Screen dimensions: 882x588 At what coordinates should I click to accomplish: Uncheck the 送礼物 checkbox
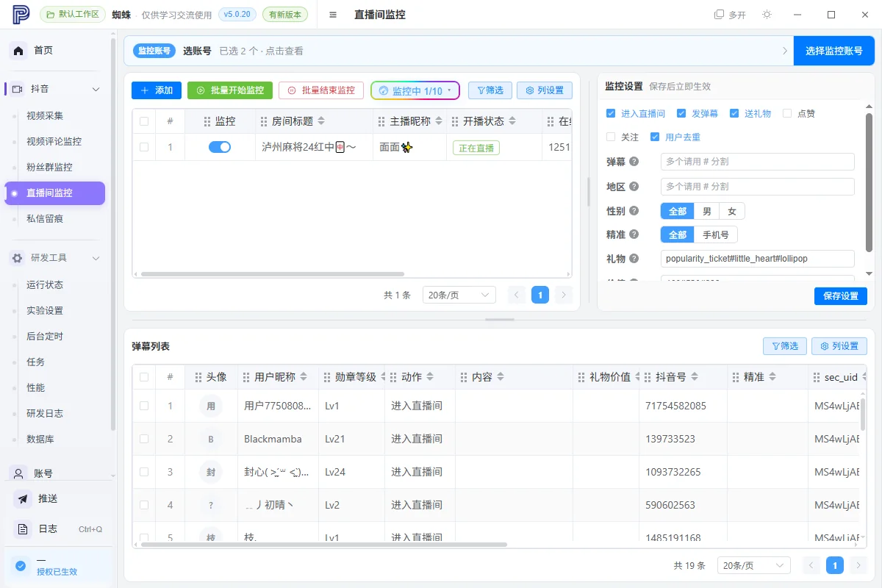point(734,113)
